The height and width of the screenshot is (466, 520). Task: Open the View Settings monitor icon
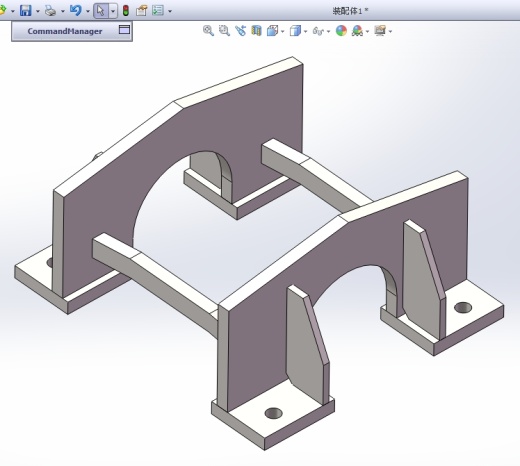point(380,31)
